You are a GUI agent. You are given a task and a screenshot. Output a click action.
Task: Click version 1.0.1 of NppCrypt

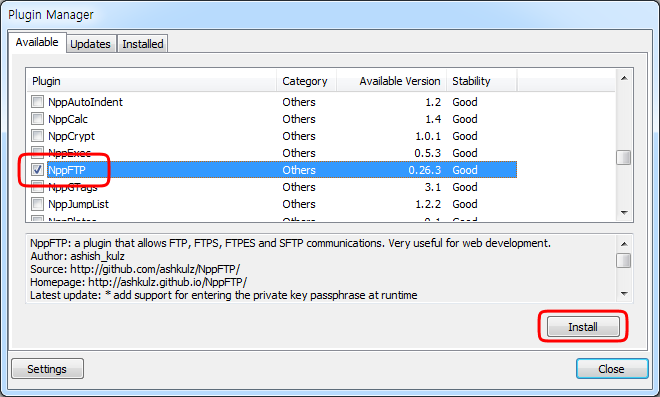(428, 136)
